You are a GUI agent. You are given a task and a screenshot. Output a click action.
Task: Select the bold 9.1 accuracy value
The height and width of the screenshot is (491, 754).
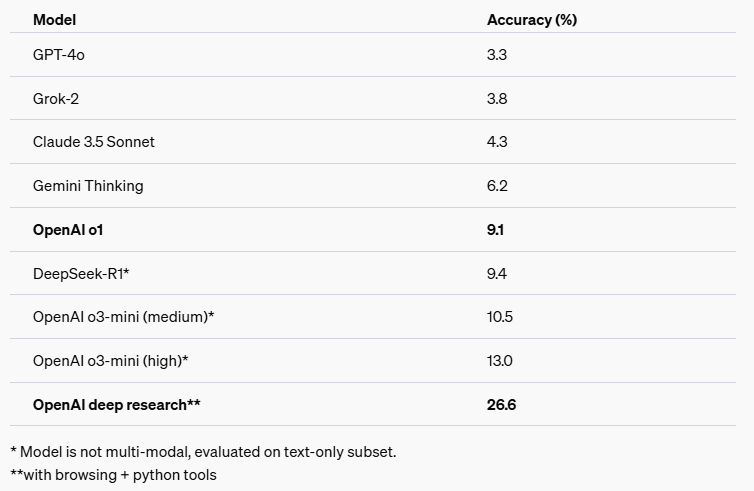click(x=495, y=230)
